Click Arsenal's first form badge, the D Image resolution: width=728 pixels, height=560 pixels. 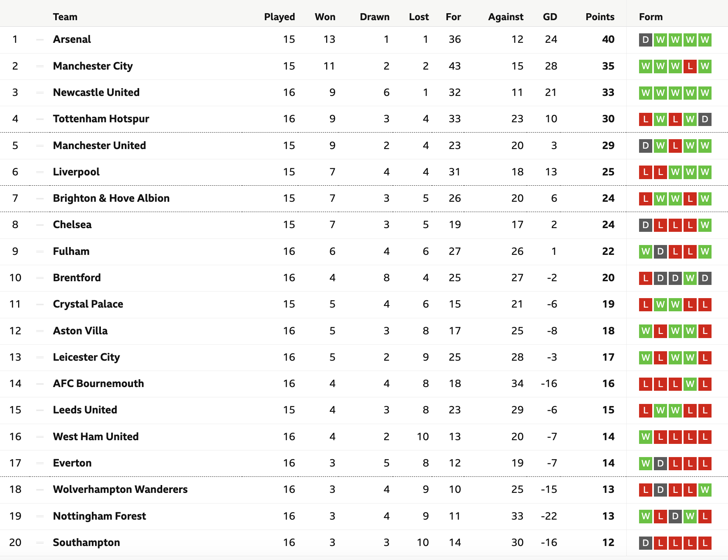click(x=645, y=40)
